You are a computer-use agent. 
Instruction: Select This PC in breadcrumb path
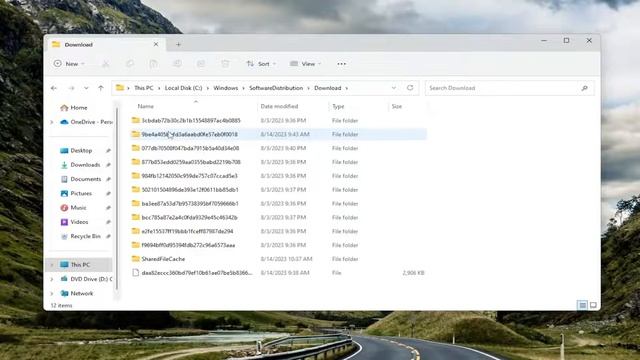click(144, 88)
